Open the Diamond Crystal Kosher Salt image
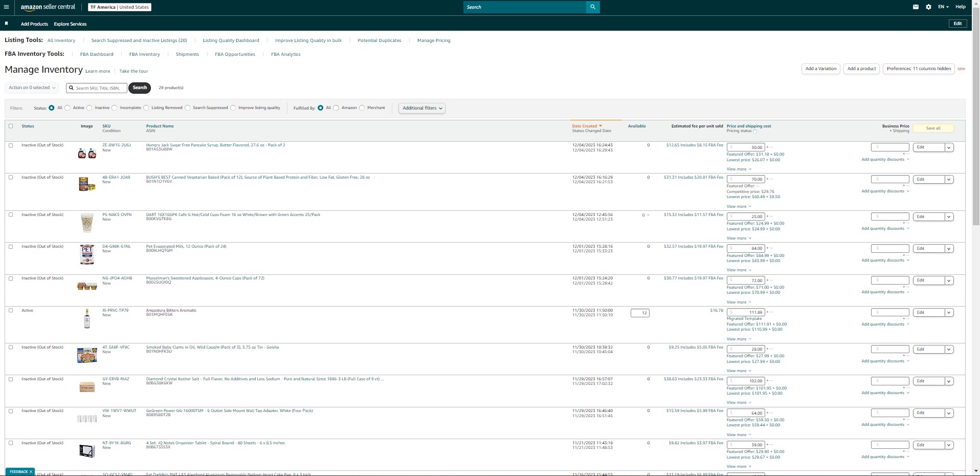Image resolution: width=980 pixels, height=476 pixels. click(x=87, y=387)
